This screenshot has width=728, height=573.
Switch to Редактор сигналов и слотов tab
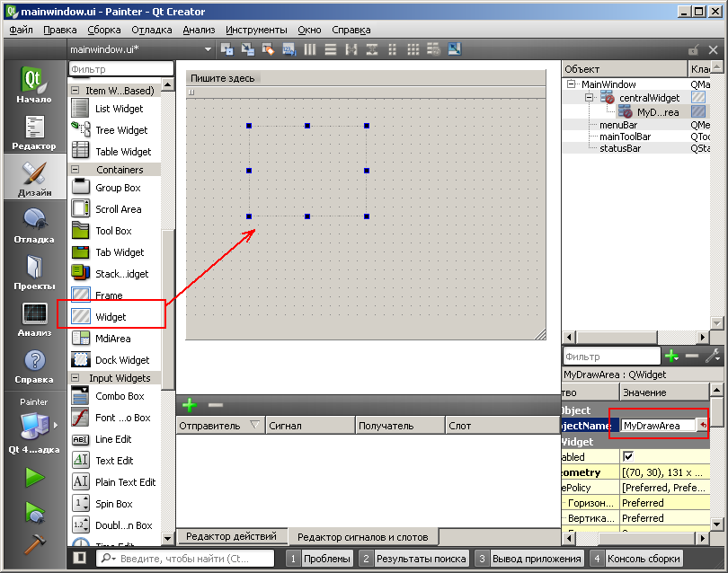[x=362, y=537]
